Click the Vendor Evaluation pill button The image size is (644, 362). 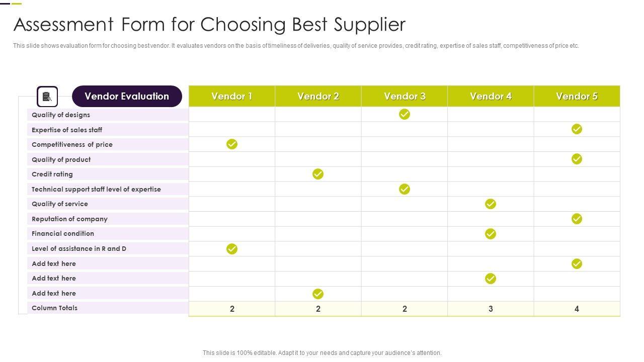click(127, 96)
